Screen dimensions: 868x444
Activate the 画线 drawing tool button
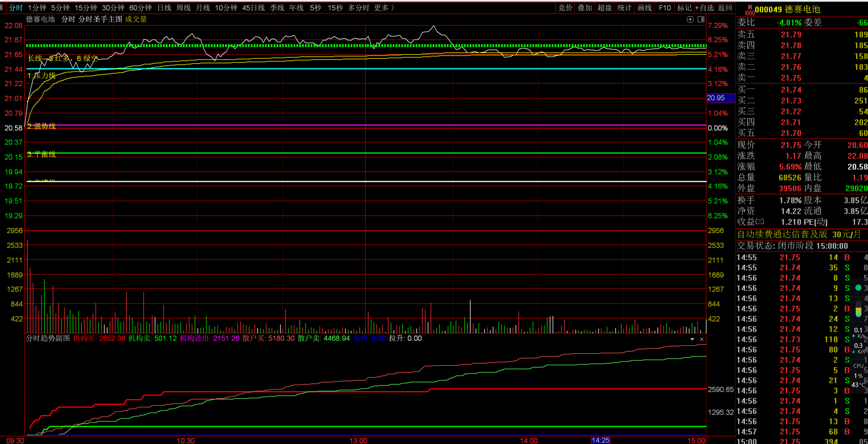[x=645, y=8]
